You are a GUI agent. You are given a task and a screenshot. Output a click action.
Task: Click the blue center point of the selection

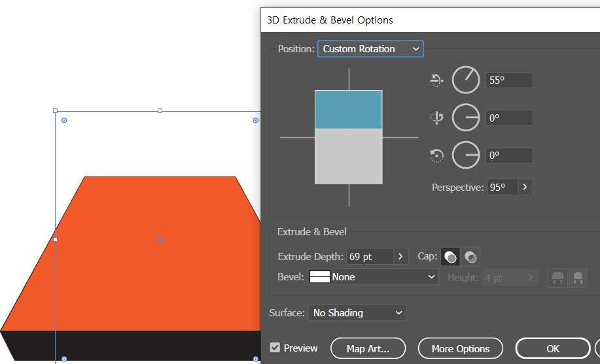[160, 240]
